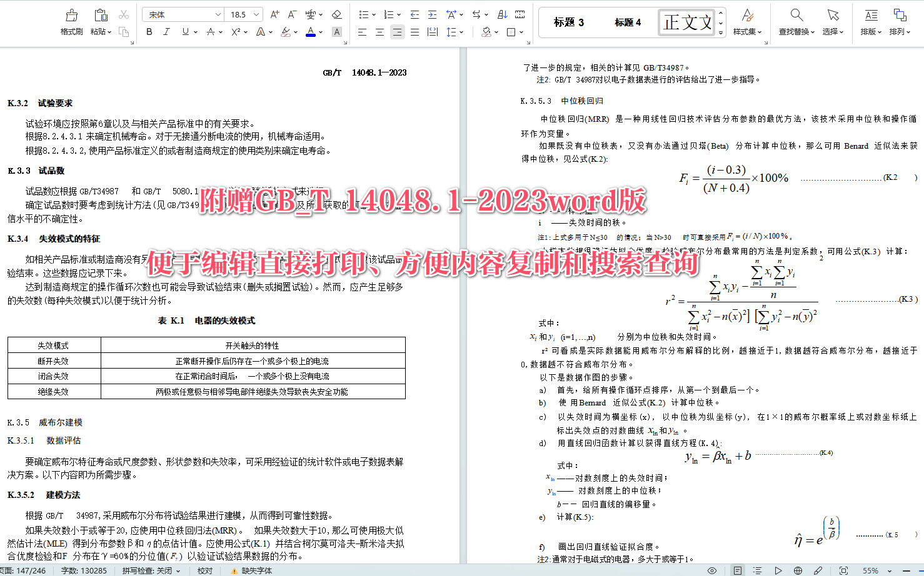Apply the 正文文 style from the gallery
This screenshot has width=924, height=576.
[686, 21]
